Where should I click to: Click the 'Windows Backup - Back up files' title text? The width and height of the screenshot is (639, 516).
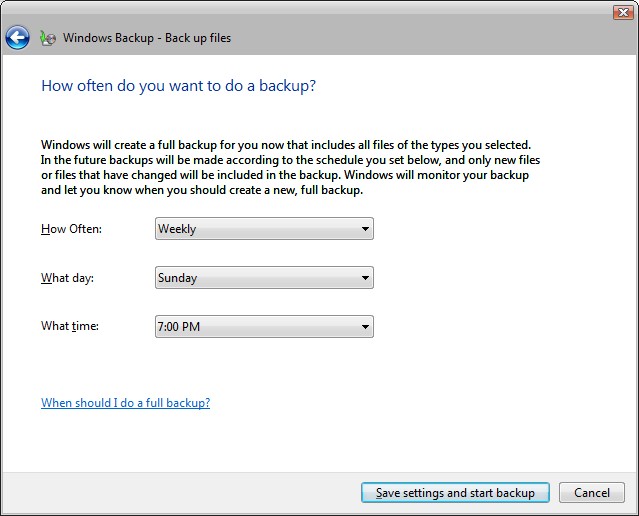coord(147,38)
